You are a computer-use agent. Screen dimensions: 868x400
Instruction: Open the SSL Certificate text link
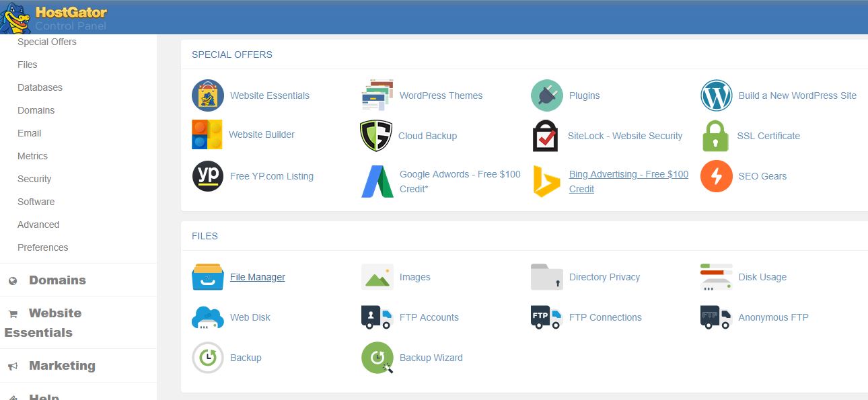click(769, 136)
